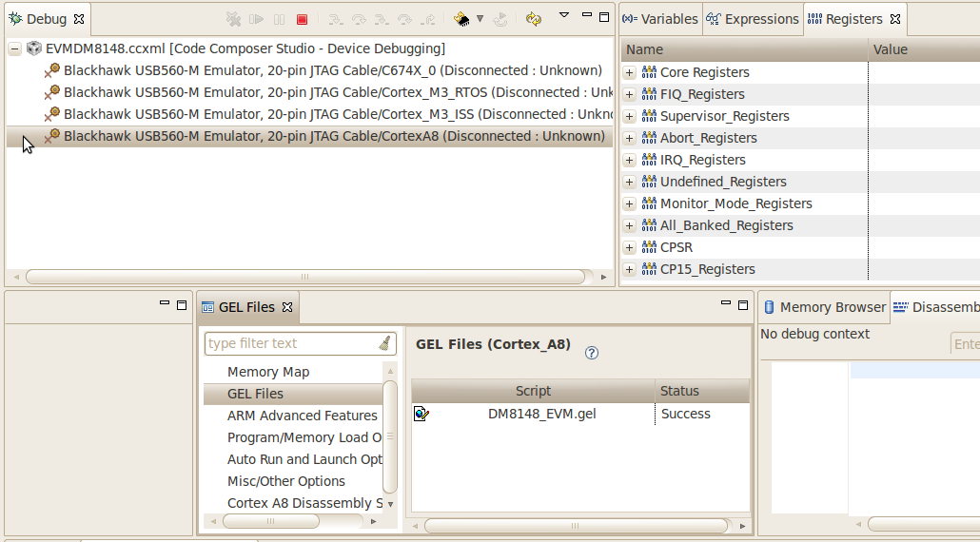Click the yellow Refresh arrows icon
980x542 pixels.
tap(533, 19)
